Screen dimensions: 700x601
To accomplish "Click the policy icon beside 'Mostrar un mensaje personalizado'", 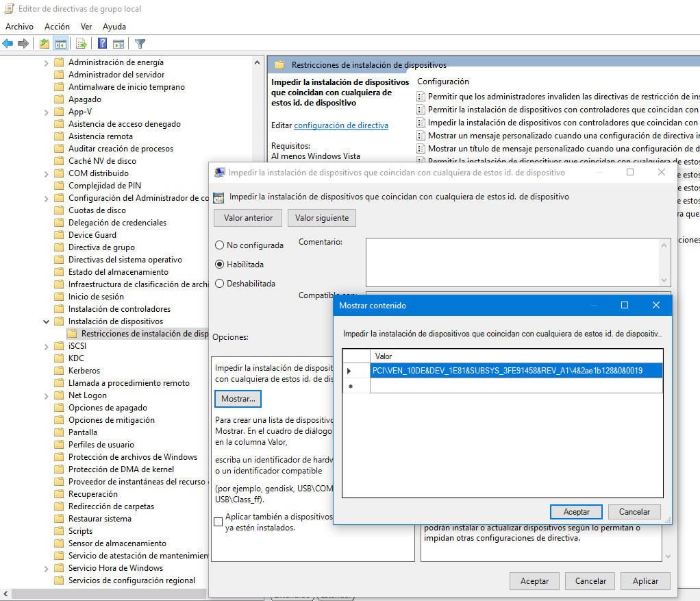I will pyautogui.click(x=421, y=135).
